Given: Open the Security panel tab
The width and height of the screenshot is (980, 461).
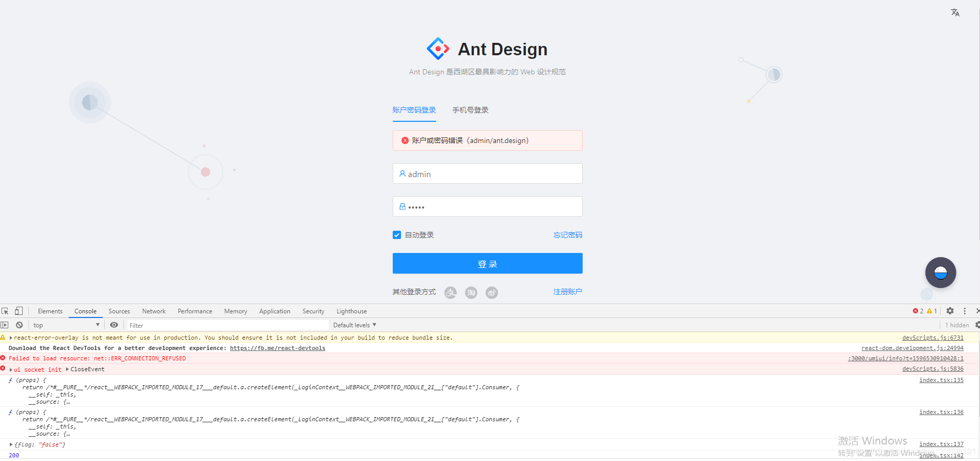Looking at the screenshot, I should (313, 311).
